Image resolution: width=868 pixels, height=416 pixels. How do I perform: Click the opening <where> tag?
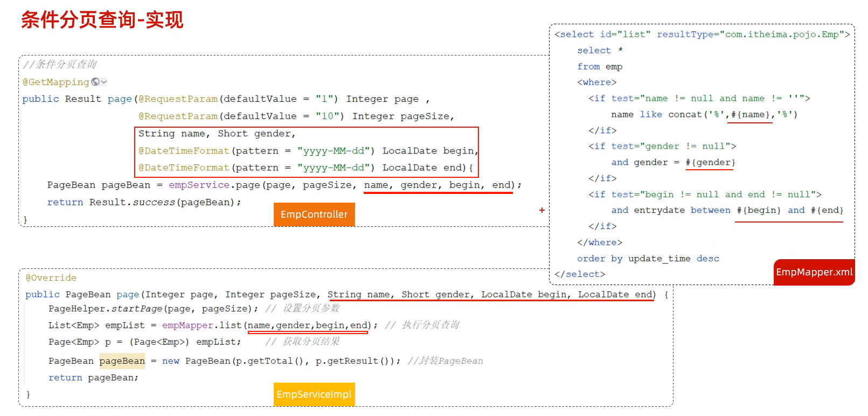596,82
